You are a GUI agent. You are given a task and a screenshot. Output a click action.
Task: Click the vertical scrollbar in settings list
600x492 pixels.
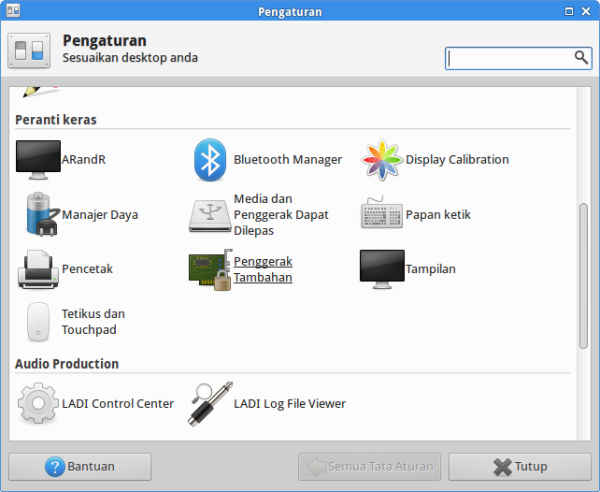tap(584, 275)
